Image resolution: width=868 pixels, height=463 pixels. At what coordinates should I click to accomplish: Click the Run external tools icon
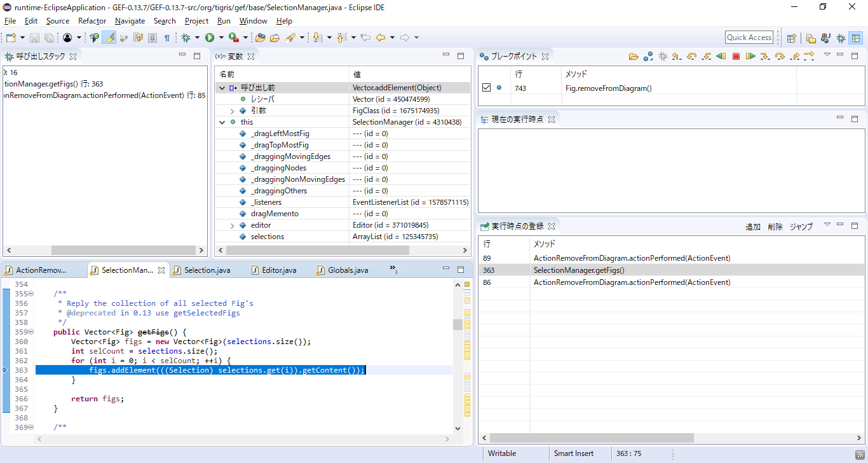click(x=233, y=38)
